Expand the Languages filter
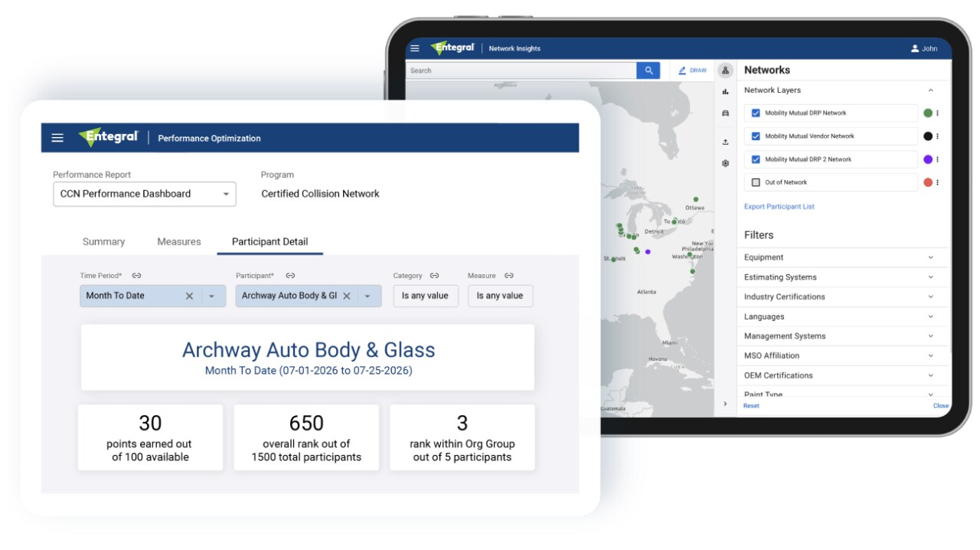This screenshot has width=980, height=550. pos(931,316)
